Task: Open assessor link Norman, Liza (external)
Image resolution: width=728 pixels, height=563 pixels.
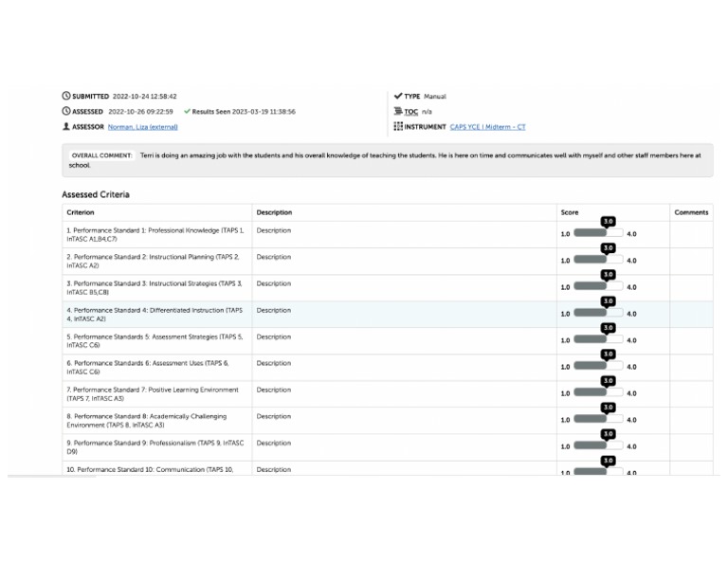Action: click(142, 127)
